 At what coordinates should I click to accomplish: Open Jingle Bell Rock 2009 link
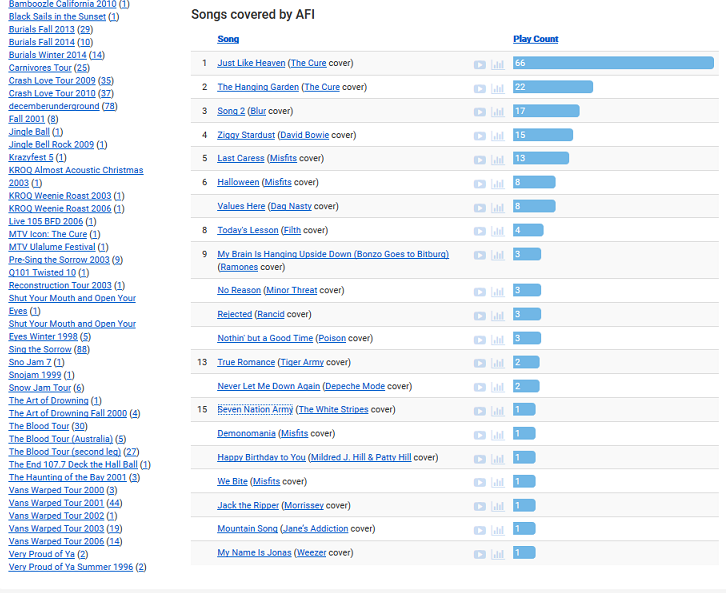pos(51,144)
